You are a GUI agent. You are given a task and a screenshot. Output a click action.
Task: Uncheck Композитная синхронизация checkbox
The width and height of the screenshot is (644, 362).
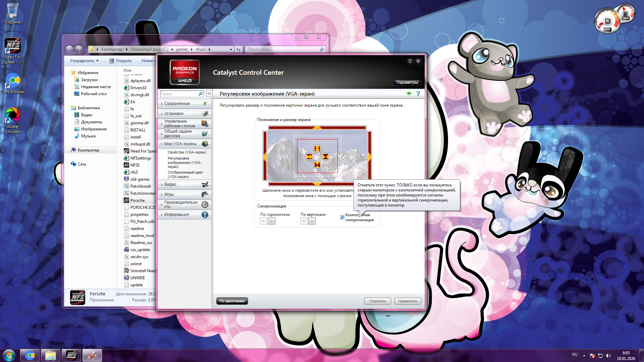tap(342, 217)
